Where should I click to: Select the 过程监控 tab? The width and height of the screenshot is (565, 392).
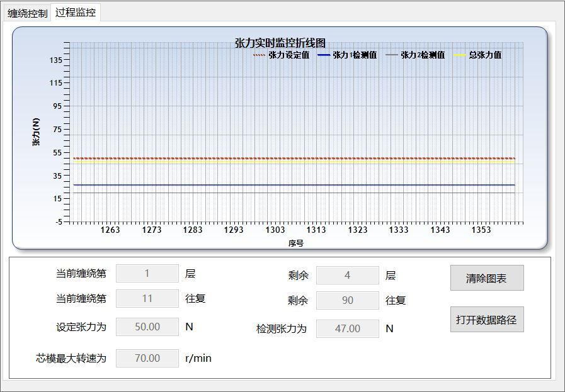(x=76, y=12)
